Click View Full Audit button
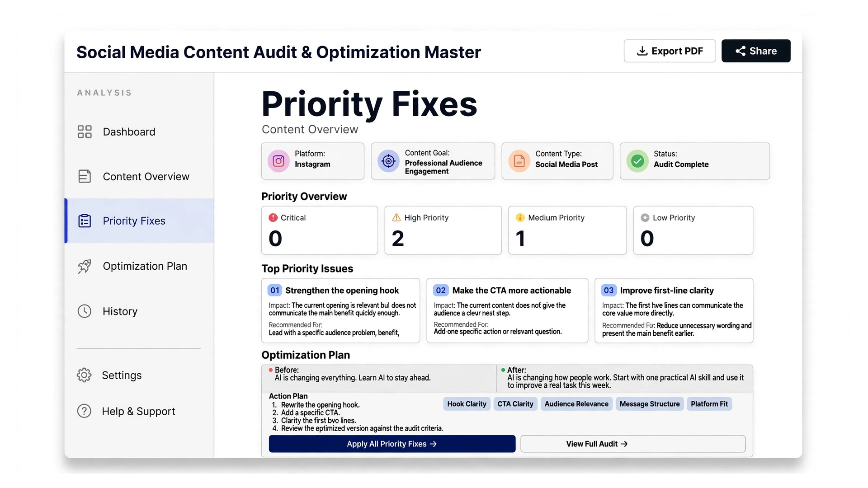This screenshot has height=488, width=868. point(633,444)
